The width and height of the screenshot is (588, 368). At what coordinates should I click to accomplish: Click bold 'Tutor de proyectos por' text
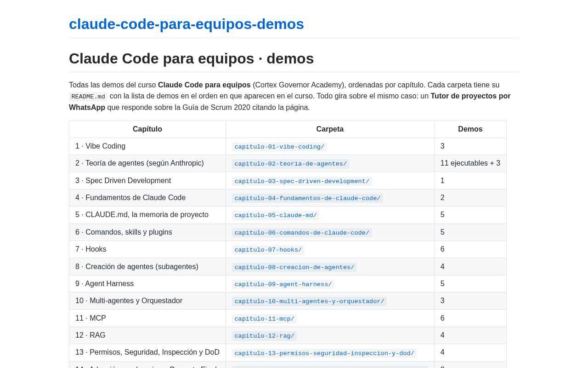(x=470, y=96)
